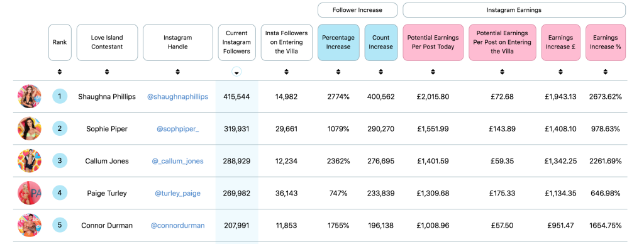The image size is (644, 244).
Task: Open Sophie Piper profile photo
Action: [30, 128]
